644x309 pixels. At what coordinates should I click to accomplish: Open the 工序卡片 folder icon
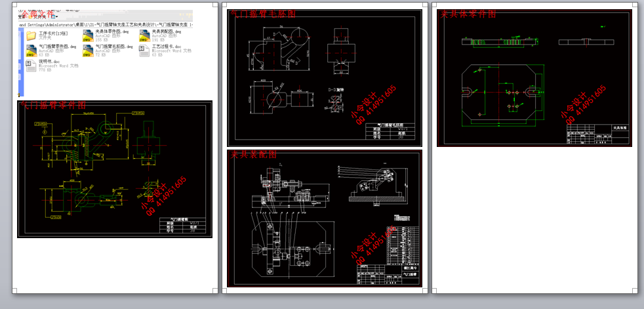31,35
